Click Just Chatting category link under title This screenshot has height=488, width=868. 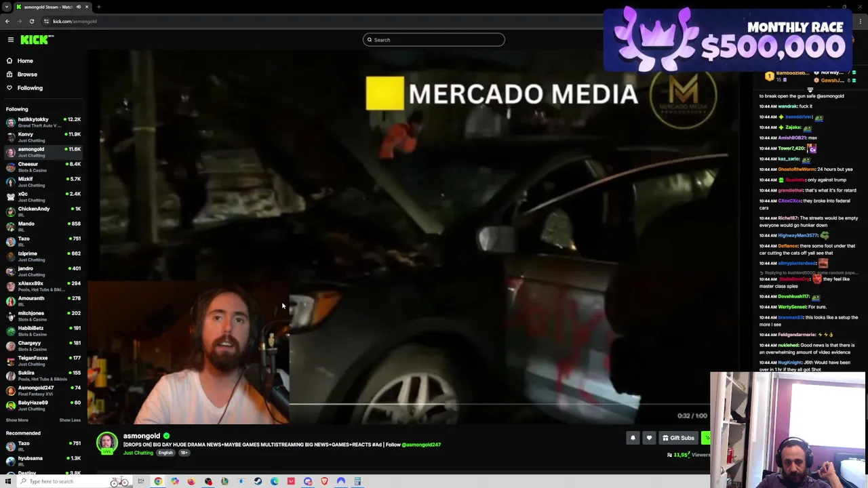pos(138,453)
